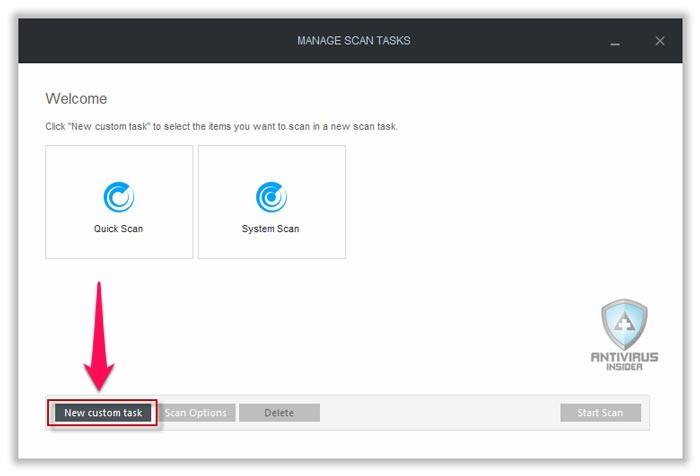Click the System Scan label
The height and width of the screenshot is (476, 700).
(x=271, y=229)
